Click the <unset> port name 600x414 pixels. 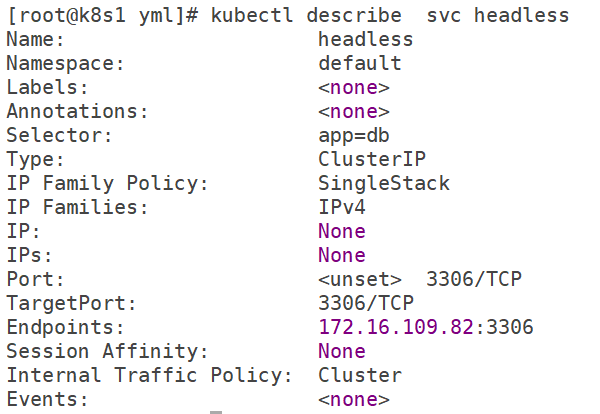[x=360, y=280]
